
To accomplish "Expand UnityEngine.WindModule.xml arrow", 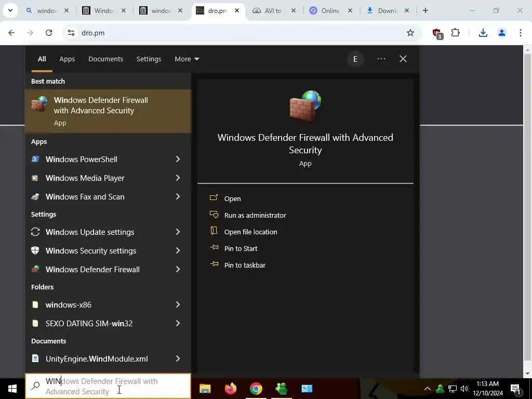I will (x=178, y=358).
